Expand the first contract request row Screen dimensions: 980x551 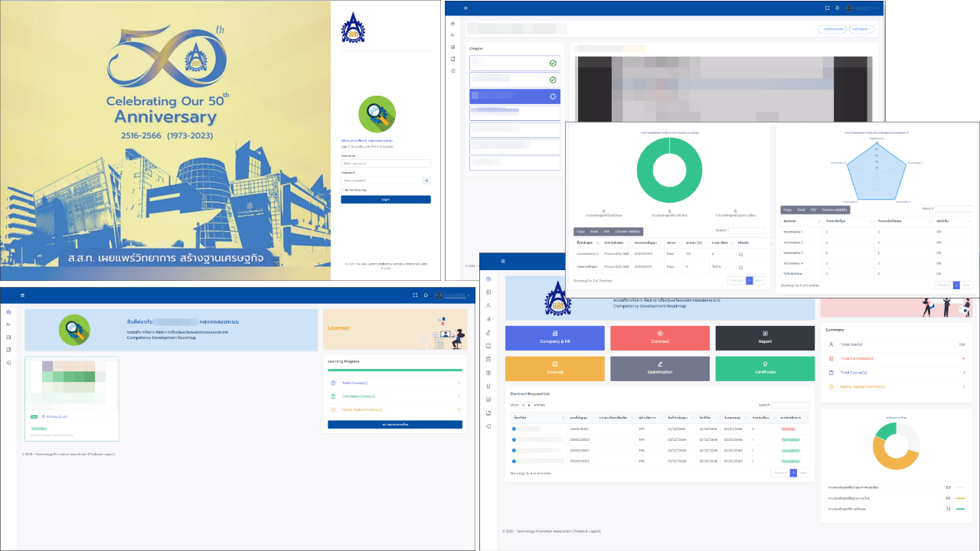[514, 429]
